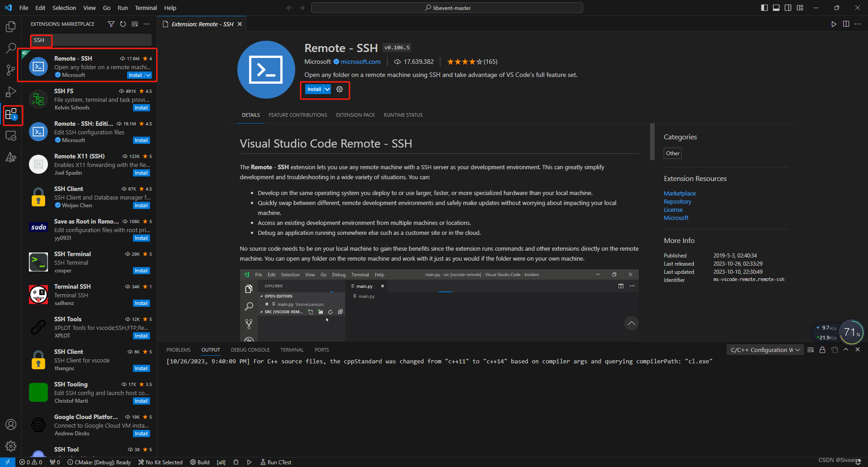Image resolution: width=868 pixels, height=467 pixels.
Task: Toggle secondary side bar visibility
Action: click(788, 8)
